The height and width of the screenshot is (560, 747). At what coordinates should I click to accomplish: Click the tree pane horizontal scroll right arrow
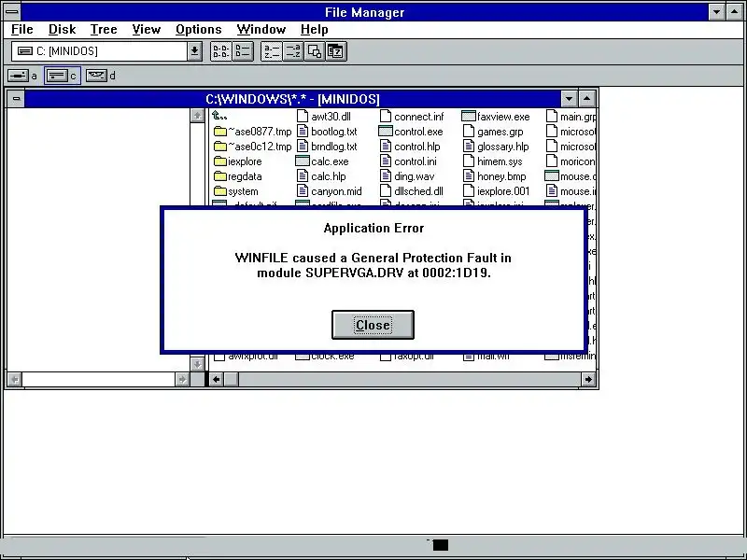click(182, 380)
